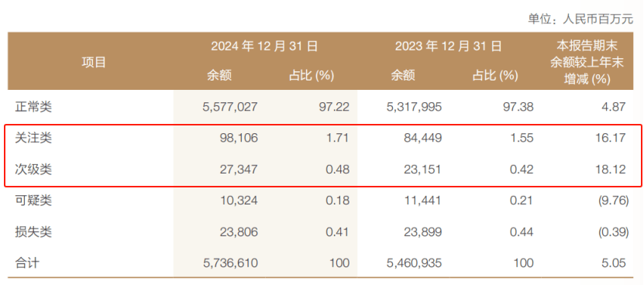Select the 2023 年 12 月 31 日 header
Screen dimensions: 644x285
(x=449, y=46)
